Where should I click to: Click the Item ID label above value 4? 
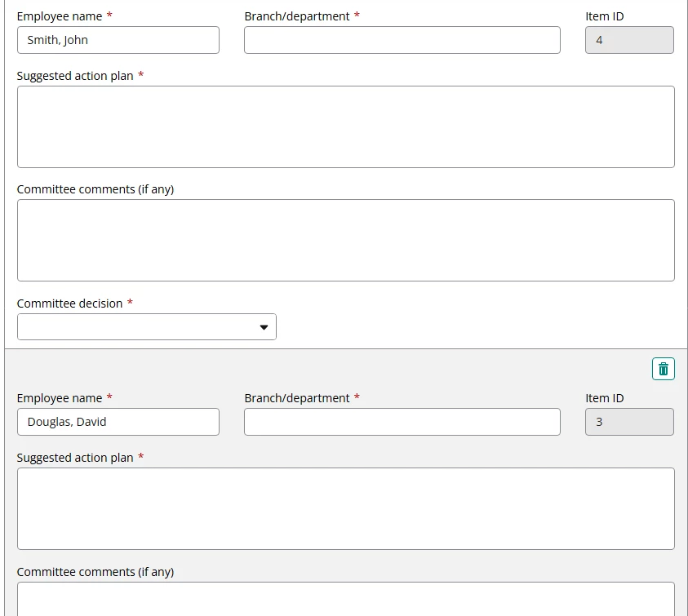[604, 16]
